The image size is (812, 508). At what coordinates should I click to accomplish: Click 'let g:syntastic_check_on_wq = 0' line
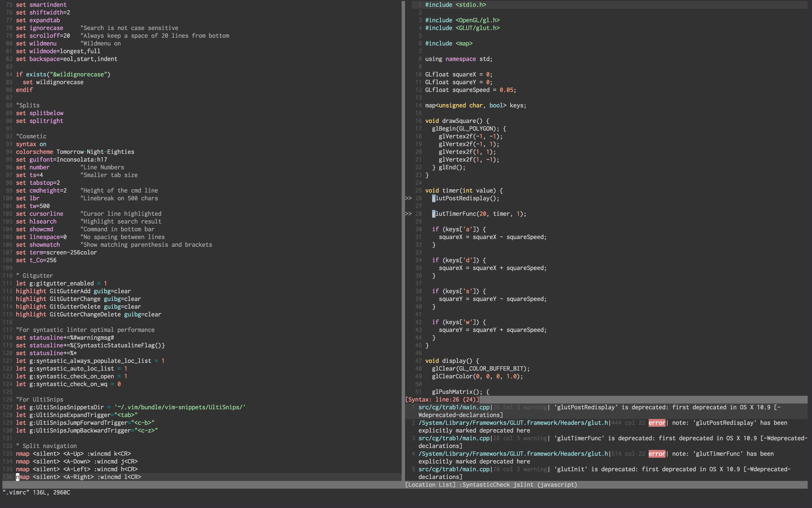coord(68,384)
